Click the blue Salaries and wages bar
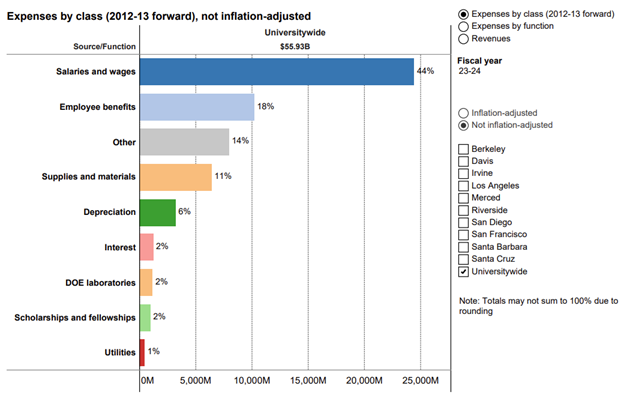This screenshot has height=395, width=624. click(x=277, y=72)
